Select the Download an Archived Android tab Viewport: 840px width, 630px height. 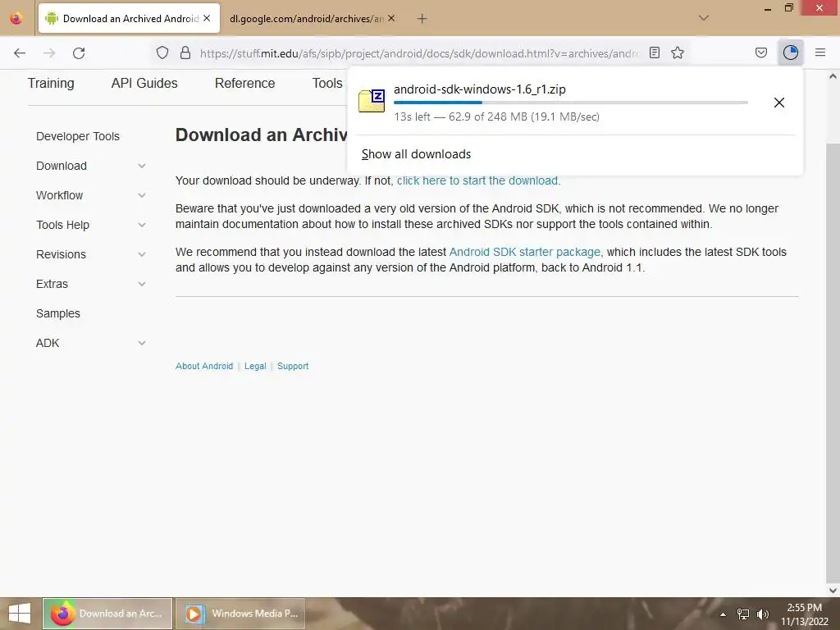tap(129, 18)
